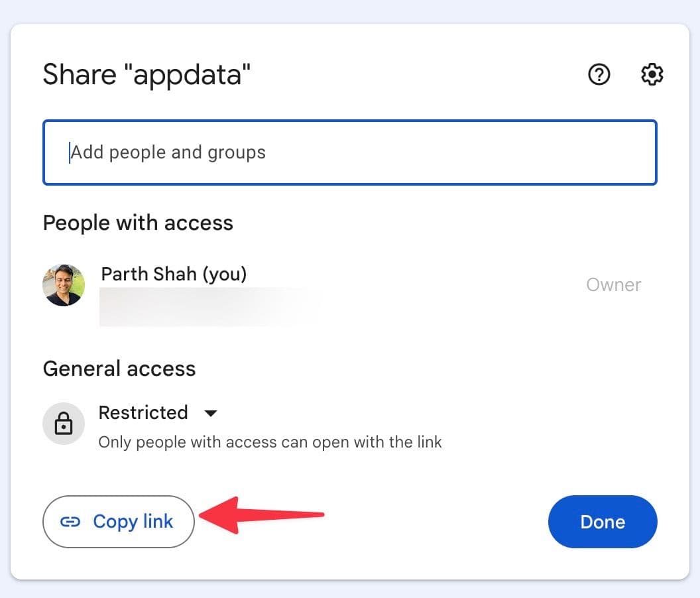700x598 pixels.
Task: Open the dropdown arrow beside Restricted
Action: [x=210, y=413]
